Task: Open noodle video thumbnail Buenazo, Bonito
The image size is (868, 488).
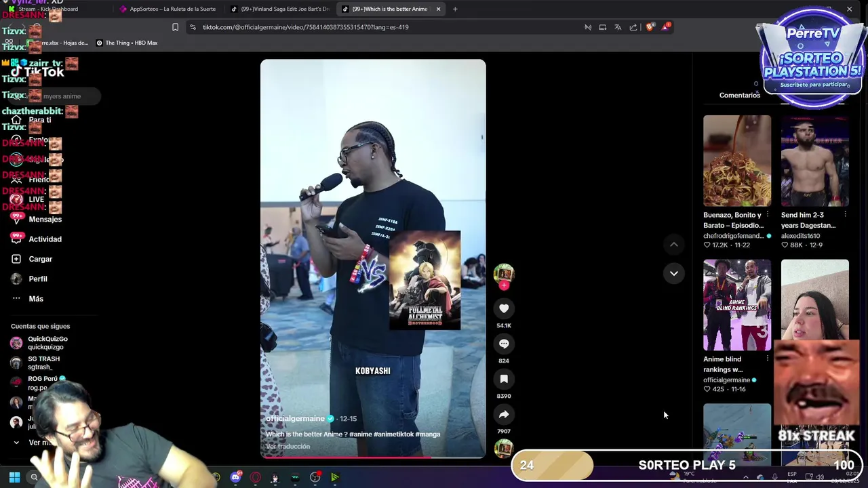Action: pyautogui.click(x=737, y=161)
